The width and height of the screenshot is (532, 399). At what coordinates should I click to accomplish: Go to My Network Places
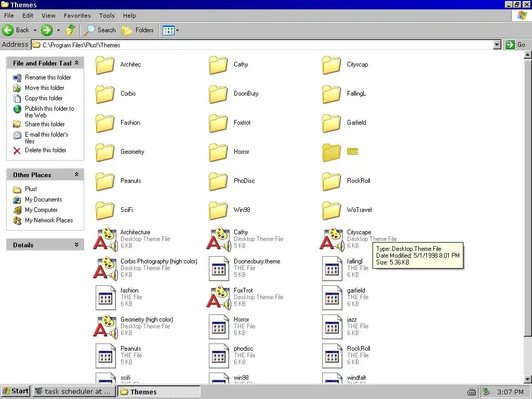(43, 220)
